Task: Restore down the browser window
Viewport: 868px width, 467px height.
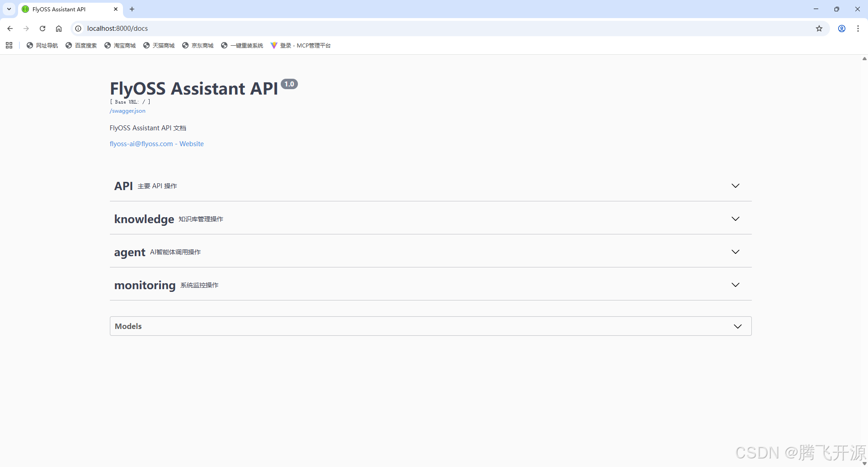Action: pyautogui.click(x=837, y=9)
